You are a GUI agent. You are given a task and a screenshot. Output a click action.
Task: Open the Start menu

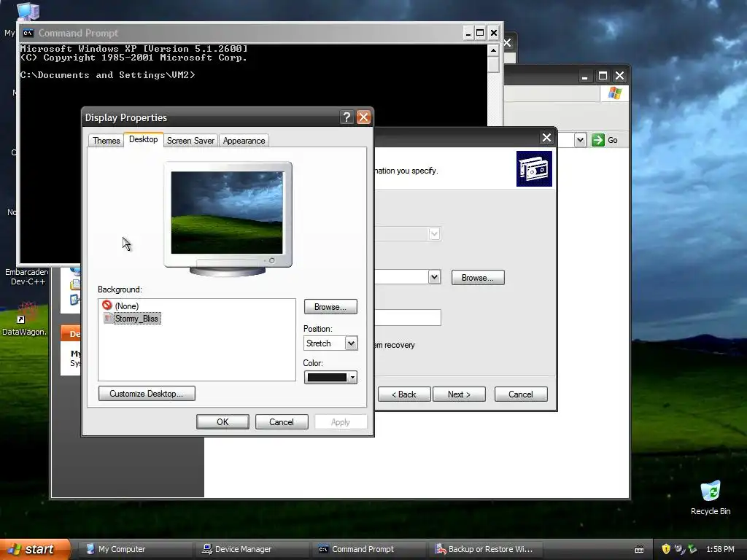click(35, 549)
